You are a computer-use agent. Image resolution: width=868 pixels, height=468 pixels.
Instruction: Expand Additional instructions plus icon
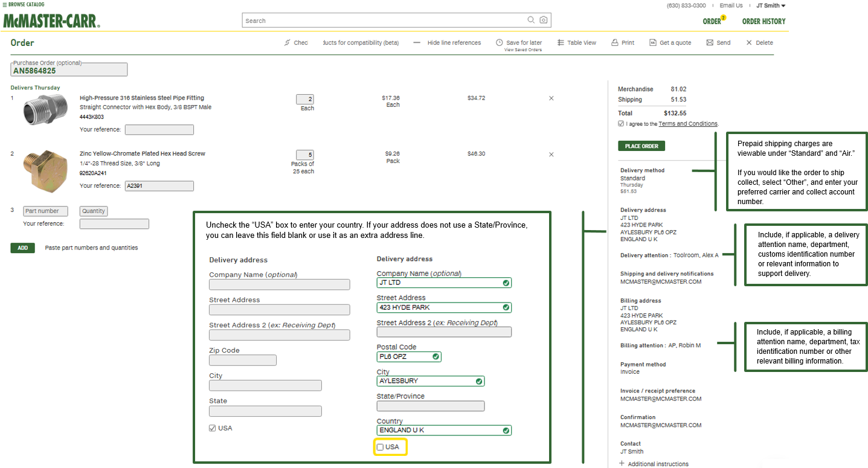(622, 464)
